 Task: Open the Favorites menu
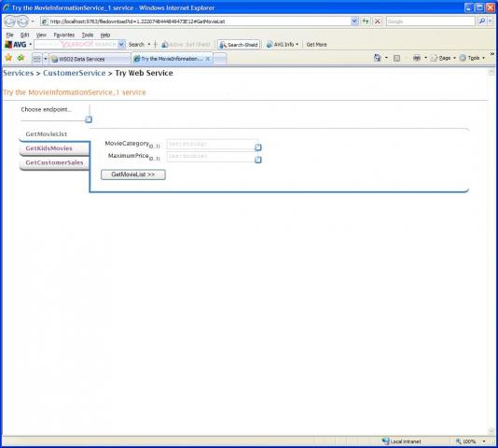(x=63, y=35)
